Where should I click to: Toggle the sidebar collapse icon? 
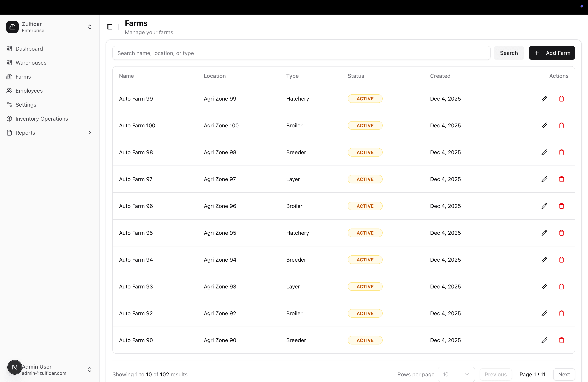pos(109,27)
